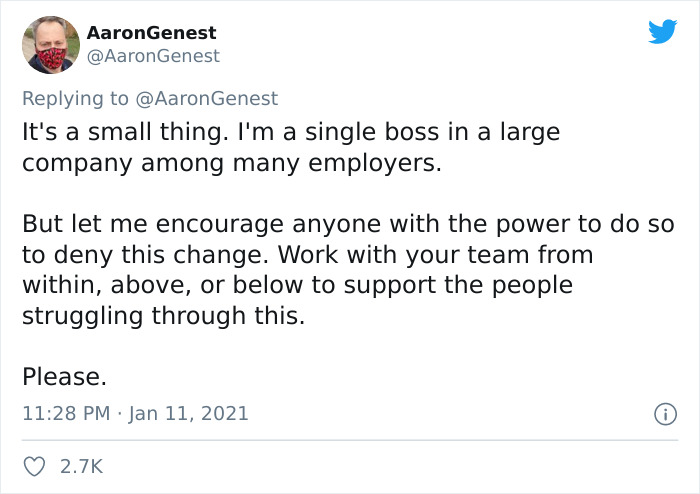The width and height of the screenshot is (700, 494).
Task: Click the gray "Replying to" label
Action: point(75,99)
